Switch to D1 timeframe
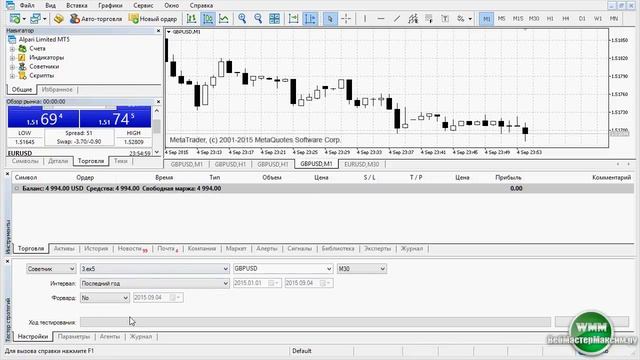 pos(582,19)
